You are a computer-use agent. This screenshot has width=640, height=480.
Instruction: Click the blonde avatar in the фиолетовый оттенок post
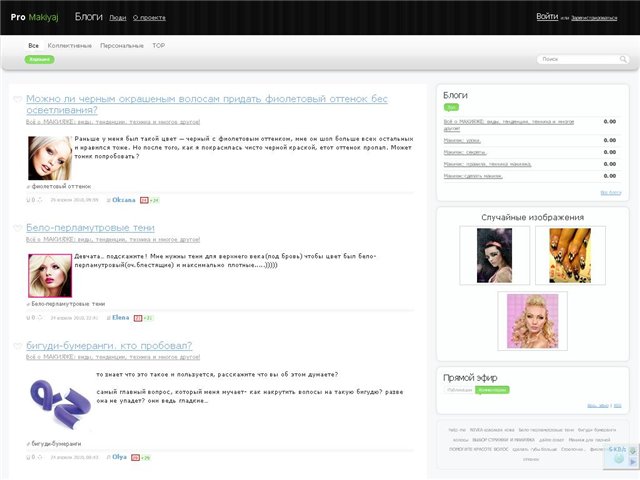coord(50,158)
